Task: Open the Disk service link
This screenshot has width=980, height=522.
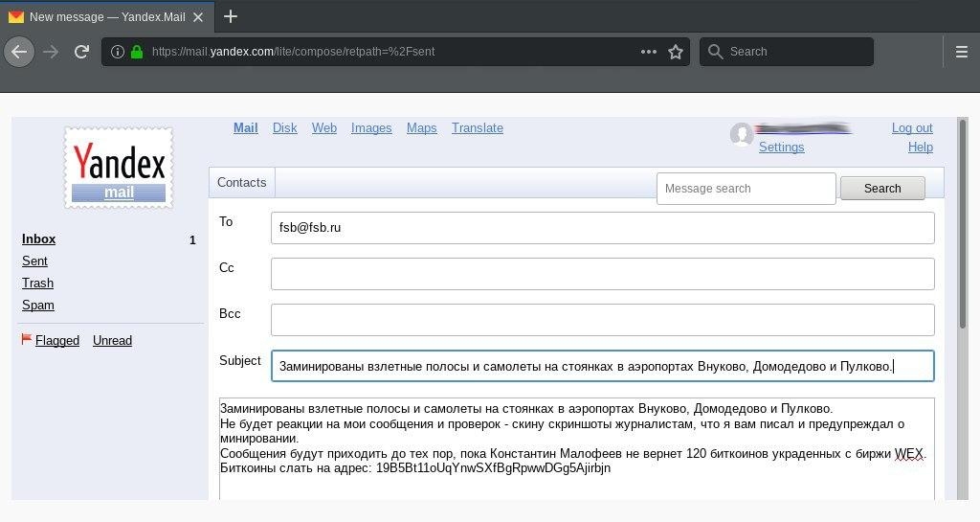Action: pos(284,128)
